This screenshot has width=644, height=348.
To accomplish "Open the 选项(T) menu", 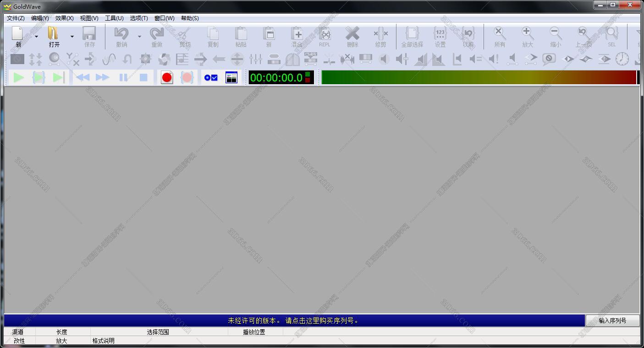I will (139, 18).
